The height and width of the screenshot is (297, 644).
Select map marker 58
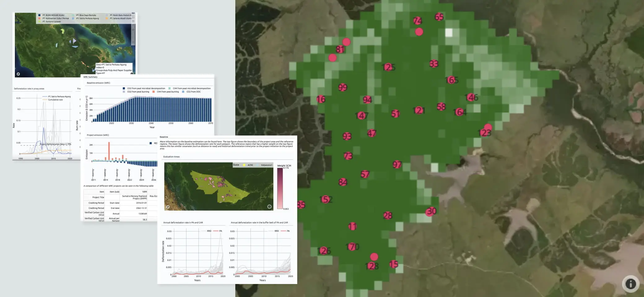coord(441,107)
